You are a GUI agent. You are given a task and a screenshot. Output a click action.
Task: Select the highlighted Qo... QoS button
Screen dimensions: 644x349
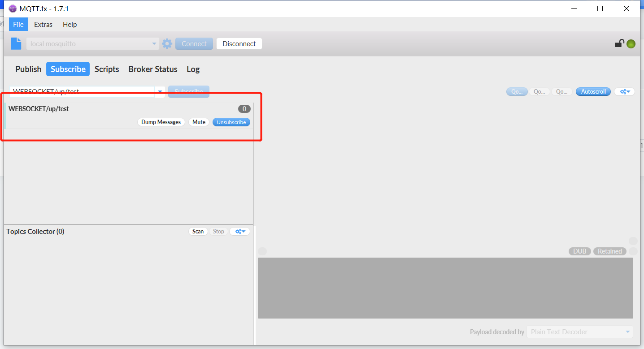(517, 91)
